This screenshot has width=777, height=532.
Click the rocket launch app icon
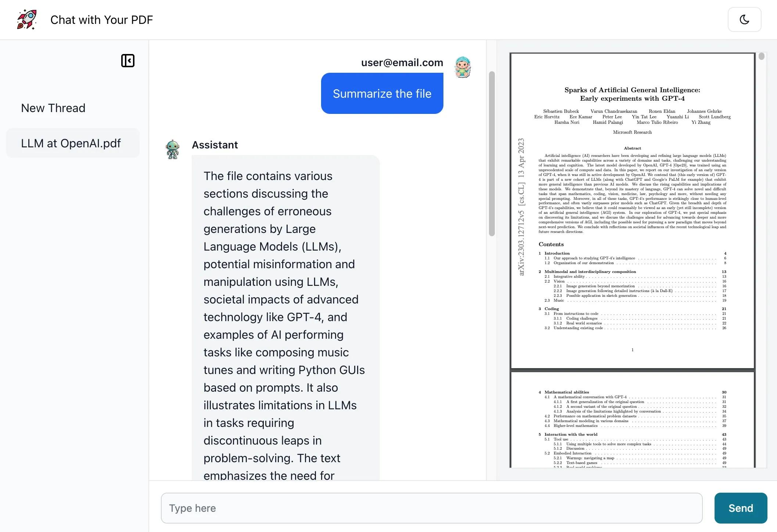tap(25, 19)
